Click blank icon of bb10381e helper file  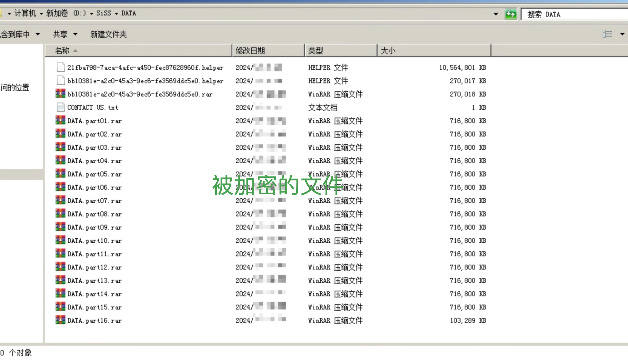pyautogui.click(x=60, y=81)
